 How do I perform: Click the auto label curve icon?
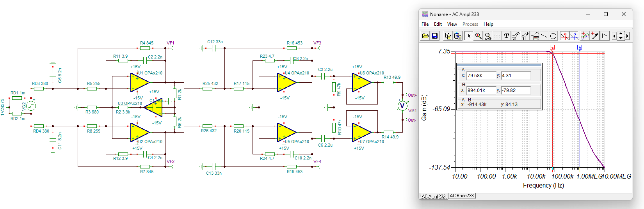(x=516, y=36)
